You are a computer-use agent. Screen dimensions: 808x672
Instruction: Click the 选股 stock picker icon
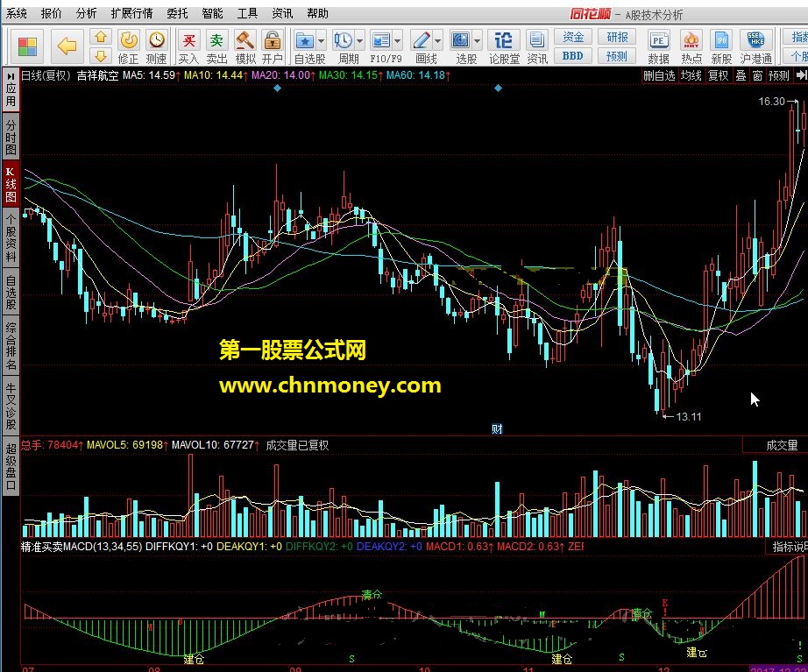[x=460, y=40]
